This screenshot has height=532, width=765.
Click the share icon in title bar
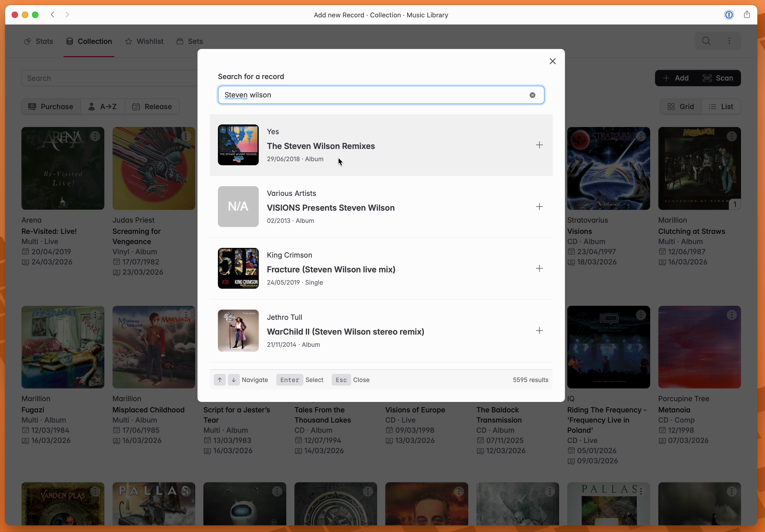(747, 15)
